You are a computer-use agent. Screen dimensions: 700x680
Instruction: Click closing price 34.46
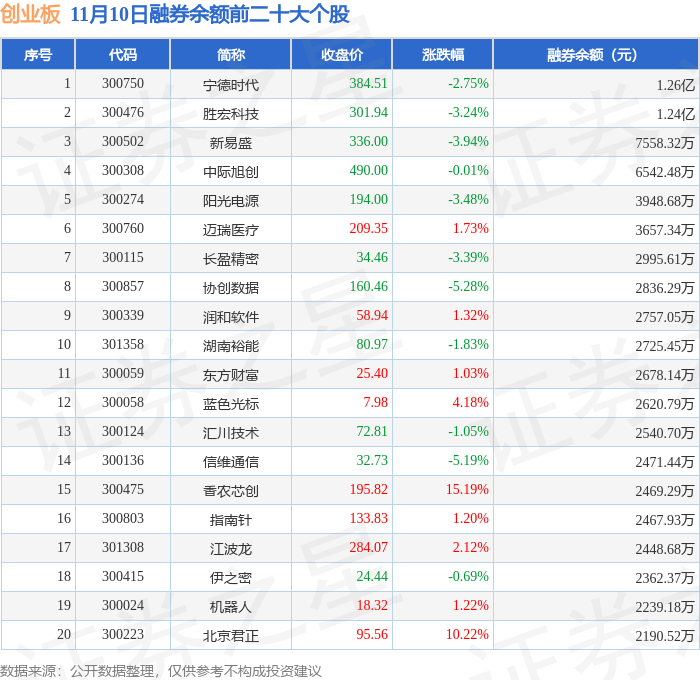pos(372,258)
